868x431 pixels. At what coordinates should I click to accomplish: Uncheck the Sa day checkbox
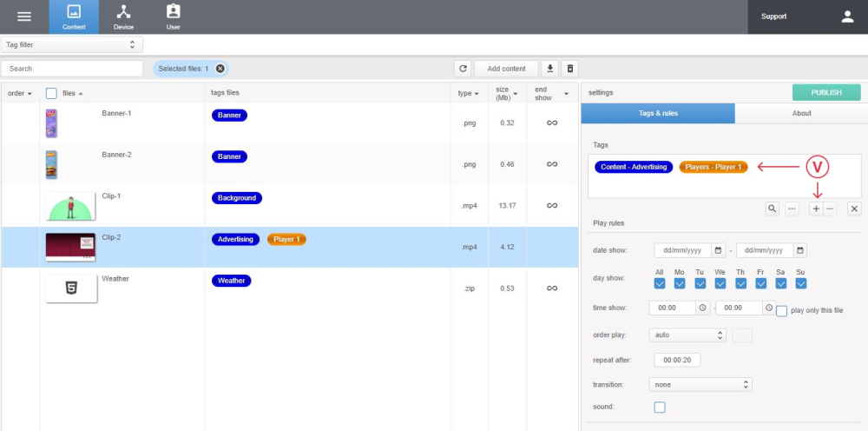(x=781, y=283)
